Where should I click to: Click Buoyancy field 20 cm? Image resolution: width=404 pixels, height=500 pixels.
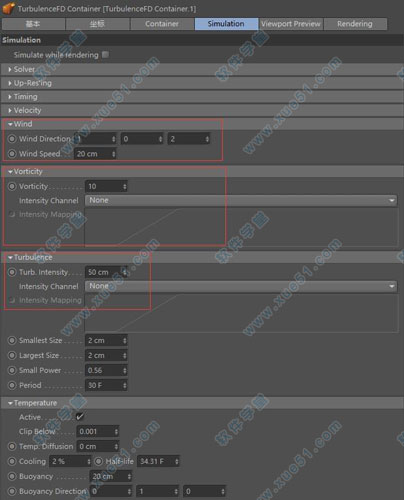(x=111, y=476)
